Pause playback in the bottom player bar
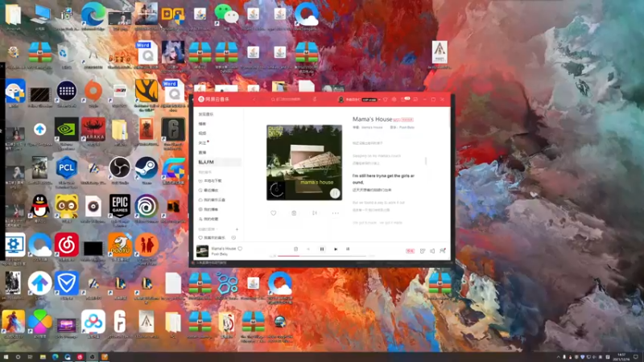The image size is (644, 362). click(322, 249)
